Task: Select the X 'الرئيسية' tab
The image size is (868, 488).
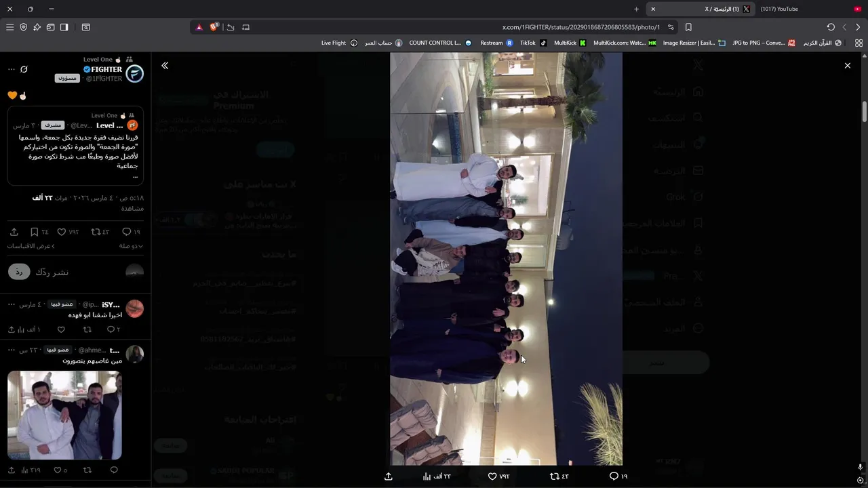Action: coord(701,9)
